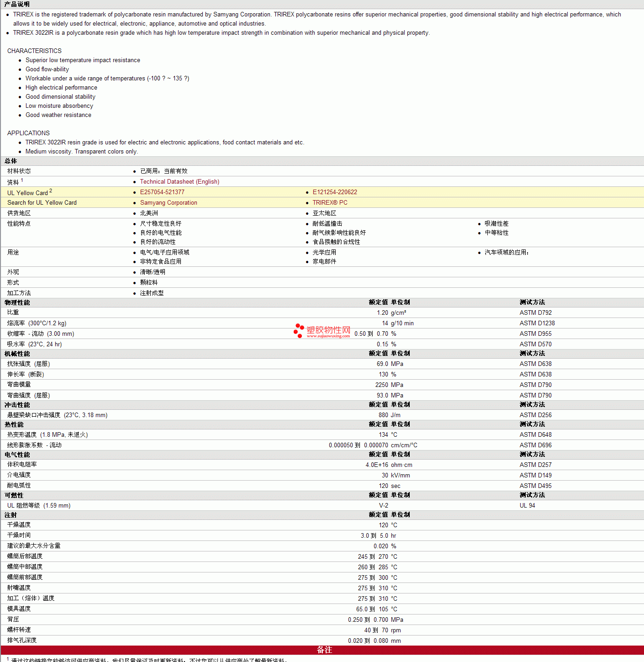Select the 供货地区 row label
Screen dimensions: 644x662
click(19, 213)
